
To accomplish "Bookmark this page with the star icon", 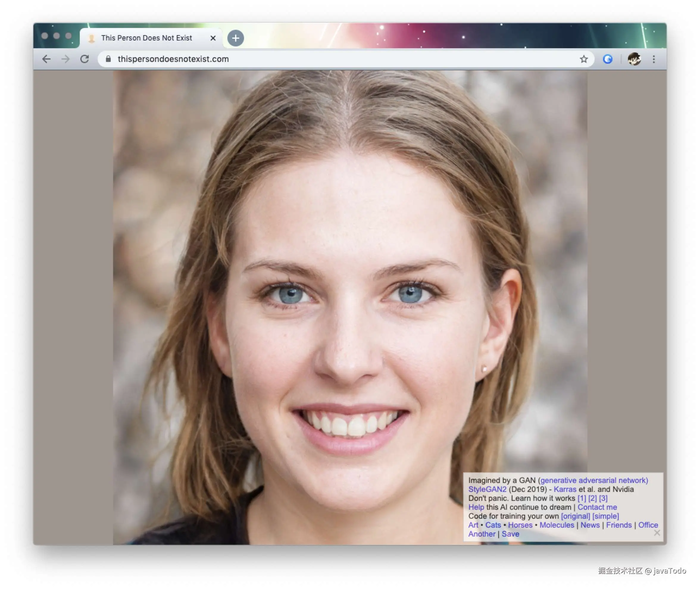I will (583, 59).
